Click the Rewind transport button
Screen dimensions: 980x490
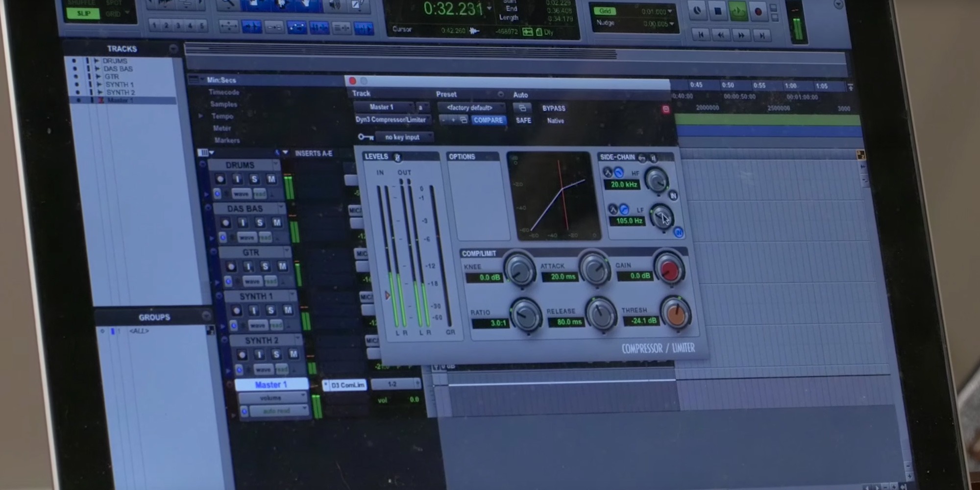(x=721, y=35)
